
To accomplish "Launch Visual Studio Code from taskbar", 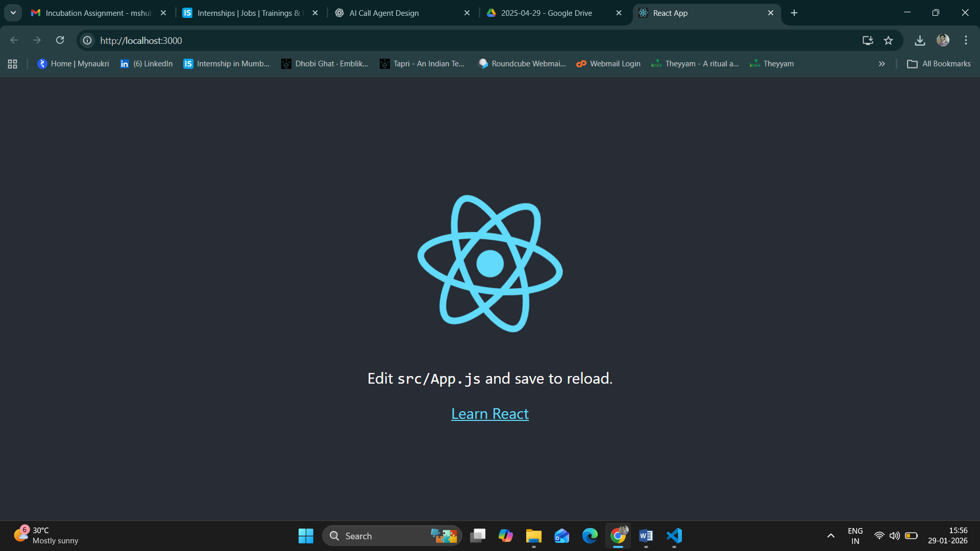I will pyautogui.click(x=674, y=536).
